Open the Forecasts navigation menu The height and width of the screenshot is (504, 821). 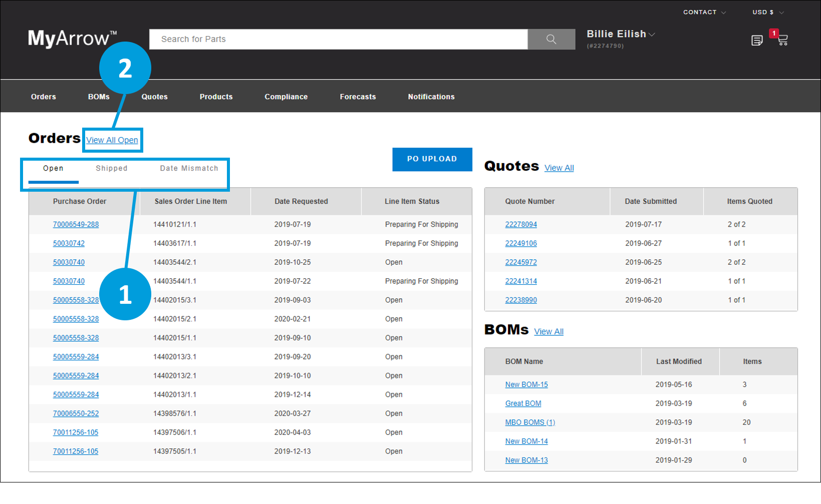click(358, 96)
